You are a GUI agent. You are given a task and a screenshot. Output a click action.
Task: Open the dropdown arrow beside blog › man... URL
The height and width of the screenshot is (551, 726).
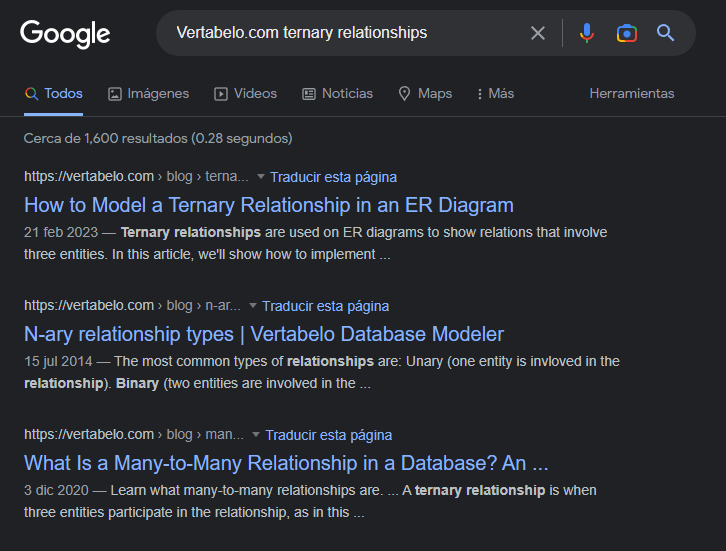click(x=256, y=435)
